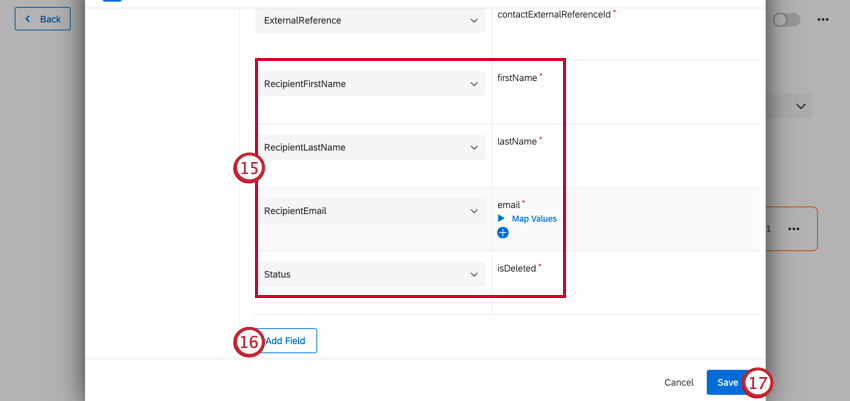Click the Map Values triangle icon
Image resolution: width=850 pixels, height=401 pixels.
pos(502,218)
